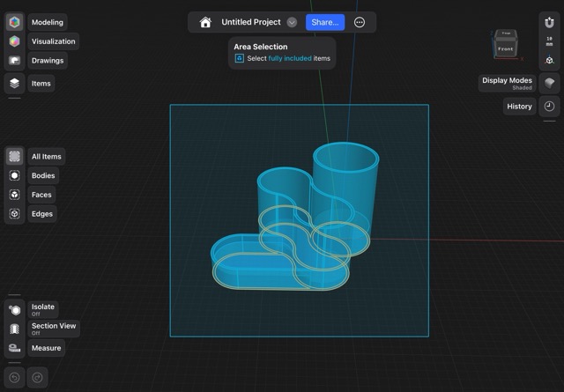Click the Items label
The image size is (564, 392).
click(x=41, y=84)
